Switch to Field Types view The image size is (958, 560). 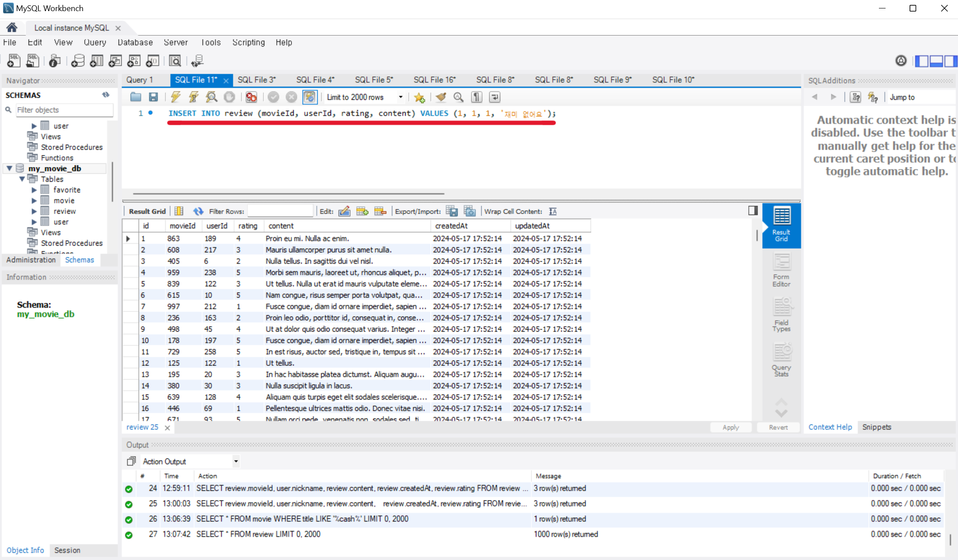[781, 315]
